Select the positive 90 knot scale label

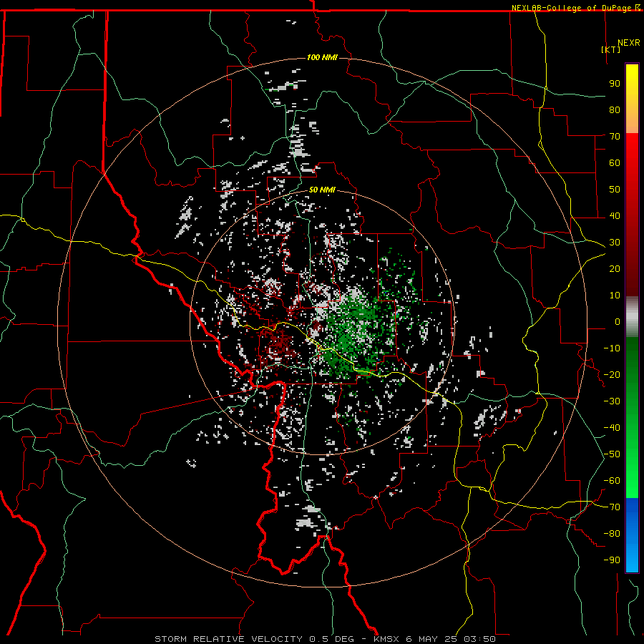pos(615,84)
